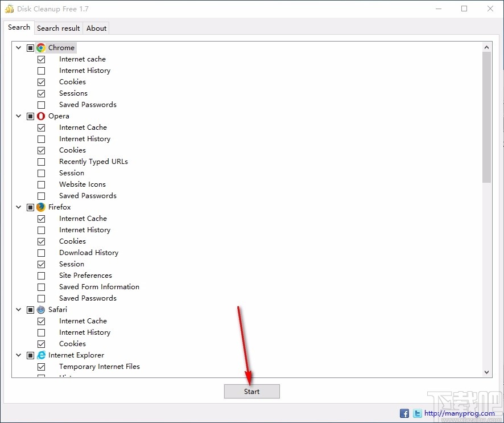Click the Safari browser icon
The image size is (504, 423).
(x=40, y=309)
